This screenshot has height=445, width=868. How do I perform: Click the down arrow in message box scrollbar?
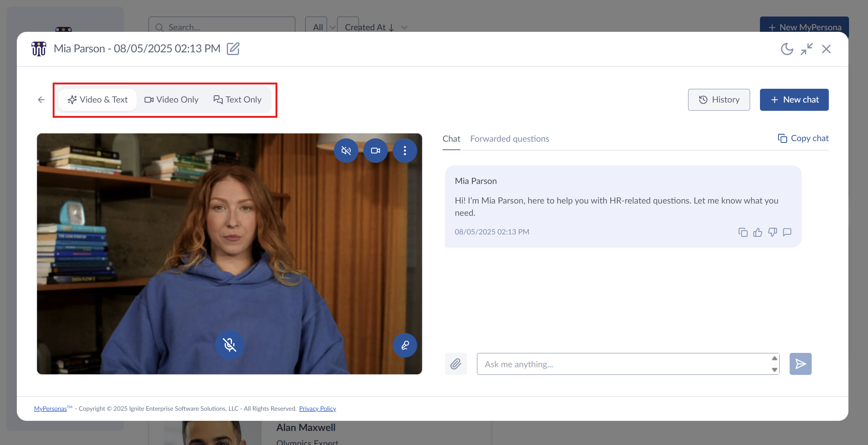click(x=775, y=369)
